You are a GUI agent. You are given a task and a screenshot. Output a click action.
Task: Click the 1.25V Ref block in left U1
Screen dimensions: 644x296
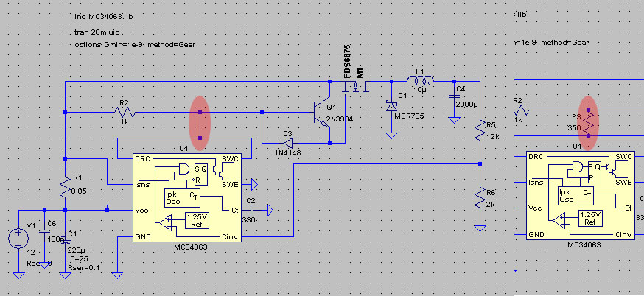click(197, 220)
